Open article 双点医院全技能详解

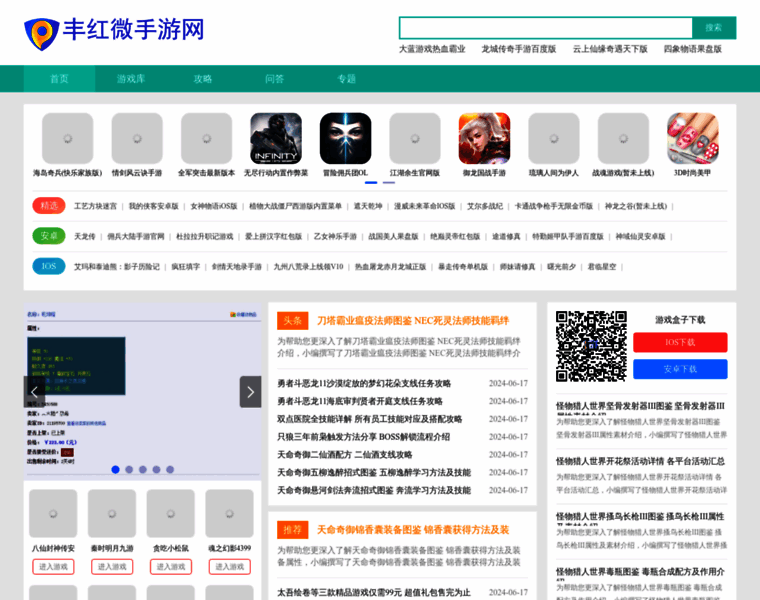(370, 419)
